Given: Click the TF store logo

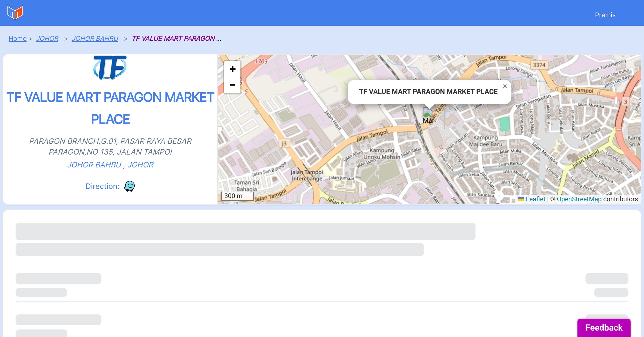Looking at the screenshot, I should point(110,67).
